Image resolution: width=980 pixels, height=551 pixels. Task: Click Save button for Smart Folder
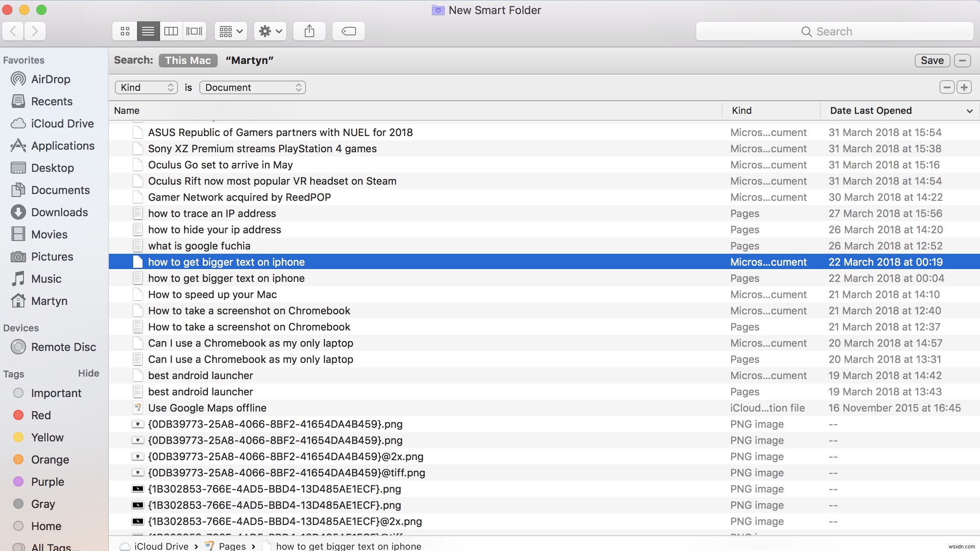pos(932,61)
